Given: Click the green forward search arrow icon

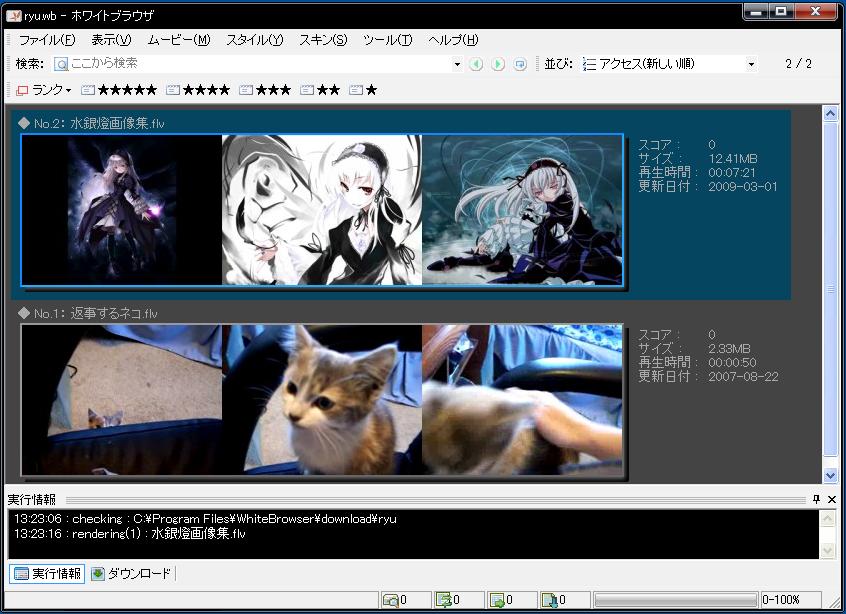Looking at the screenshot, I should click(x=498, y=64).
